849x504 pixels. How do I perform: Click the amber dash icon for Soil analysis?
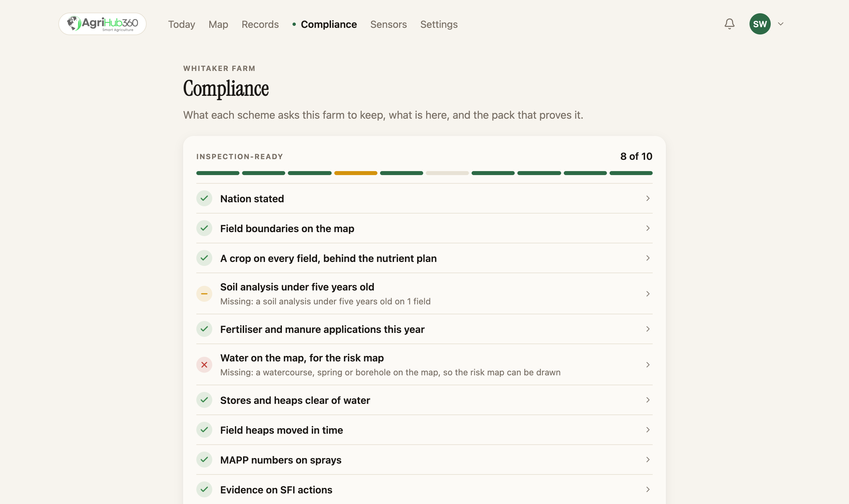[204, 294]
